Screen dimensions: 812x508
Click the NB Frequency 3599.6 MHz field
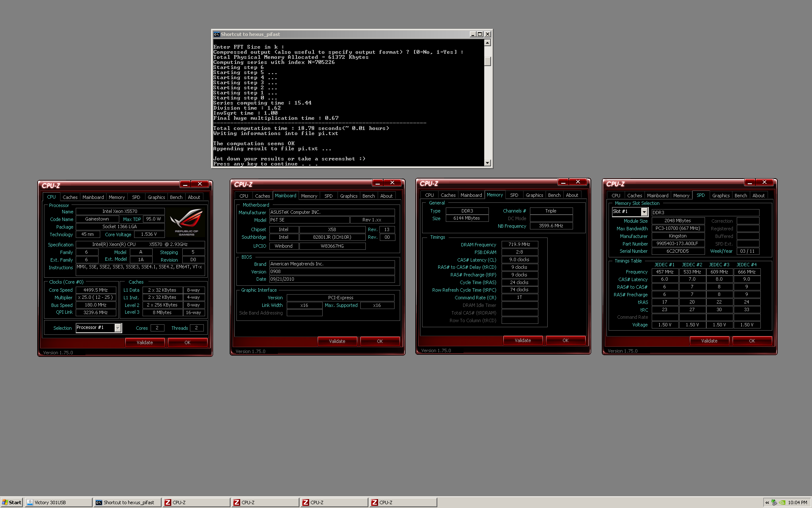(x=551, y=226)
